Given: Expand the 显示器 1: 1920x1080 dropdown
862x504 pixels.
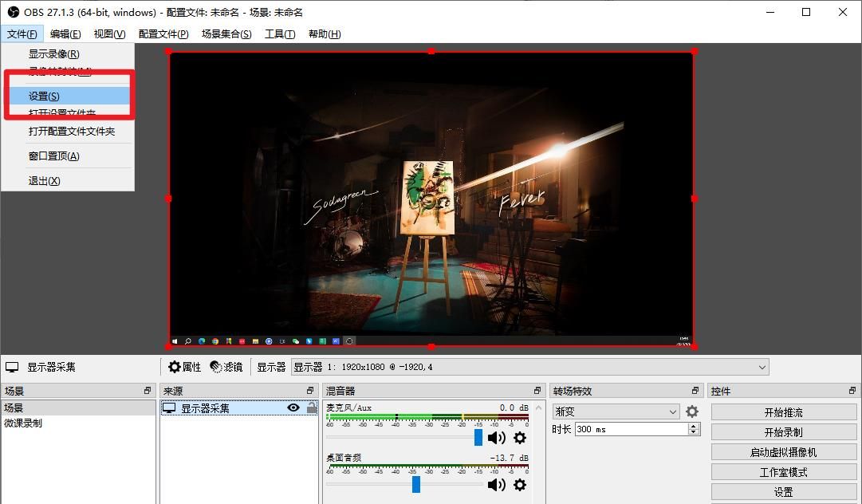Looking at the screenshot, I should [530, 367].
